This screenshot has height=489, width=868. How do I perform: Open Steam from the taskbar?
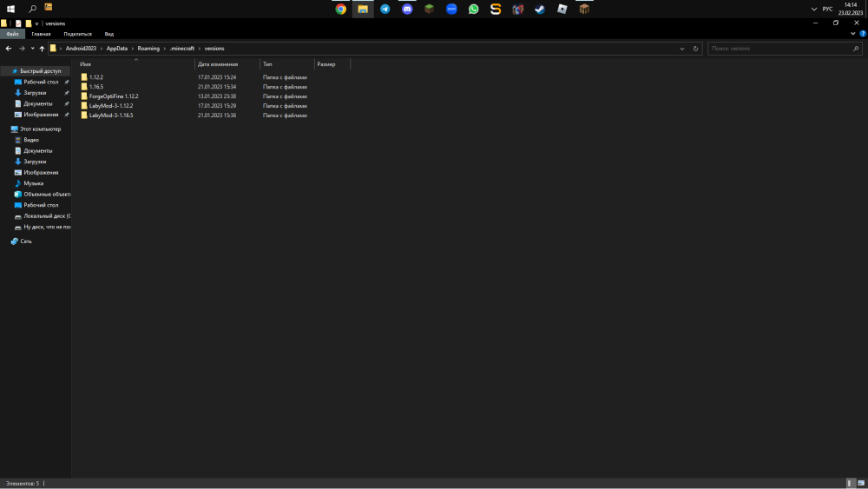point(540,9)
